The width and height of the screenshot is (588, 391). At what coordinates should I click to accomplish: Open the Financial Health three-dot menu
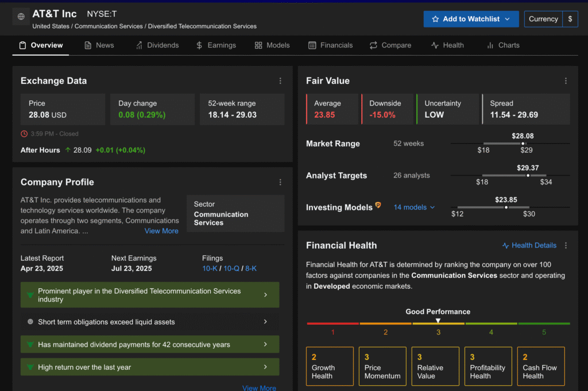tap(566, 246)
